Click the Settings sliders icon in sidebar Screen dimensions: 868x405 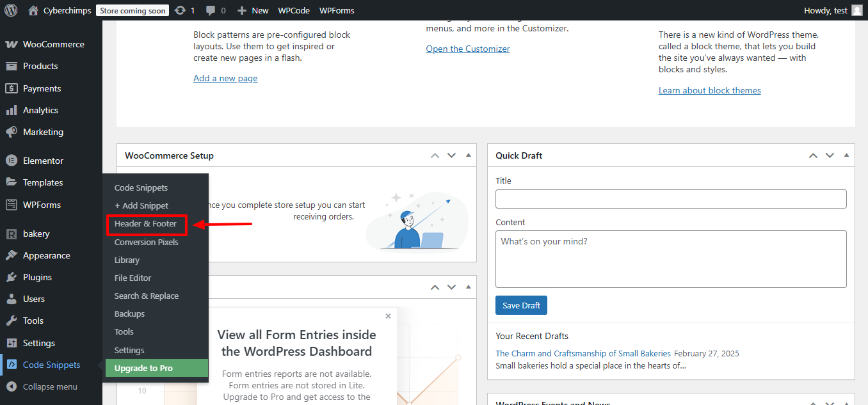click(x=11, y=343)
